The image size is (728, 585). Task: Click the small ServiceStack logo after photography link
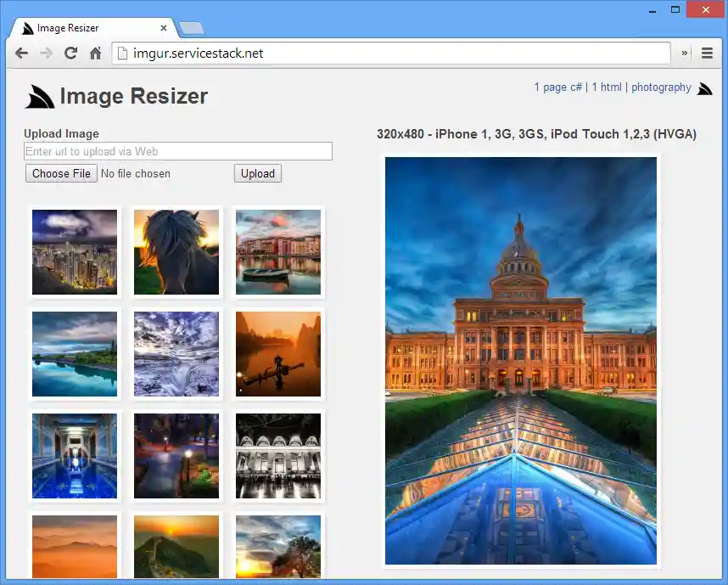click(704, 87)
